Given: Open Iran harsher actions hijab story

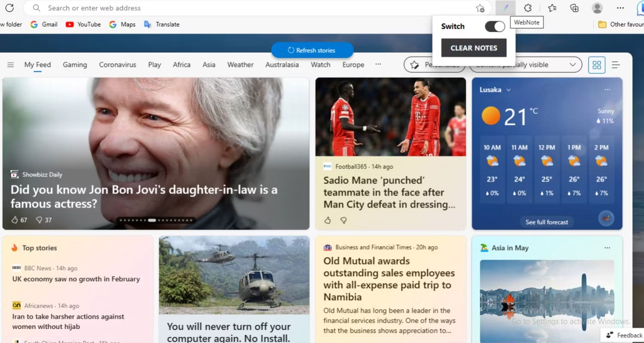Looking at the screenshot, I should click(x=68, y=322).
